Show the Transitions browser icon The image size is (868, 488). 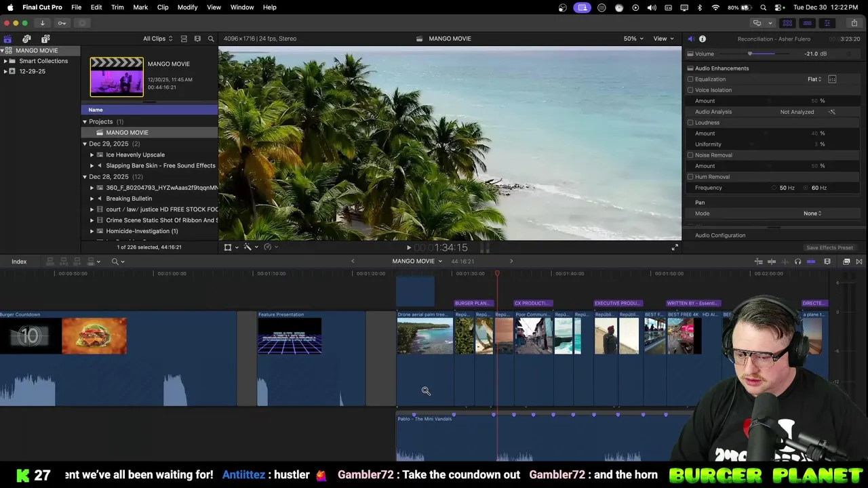[859, 262]
